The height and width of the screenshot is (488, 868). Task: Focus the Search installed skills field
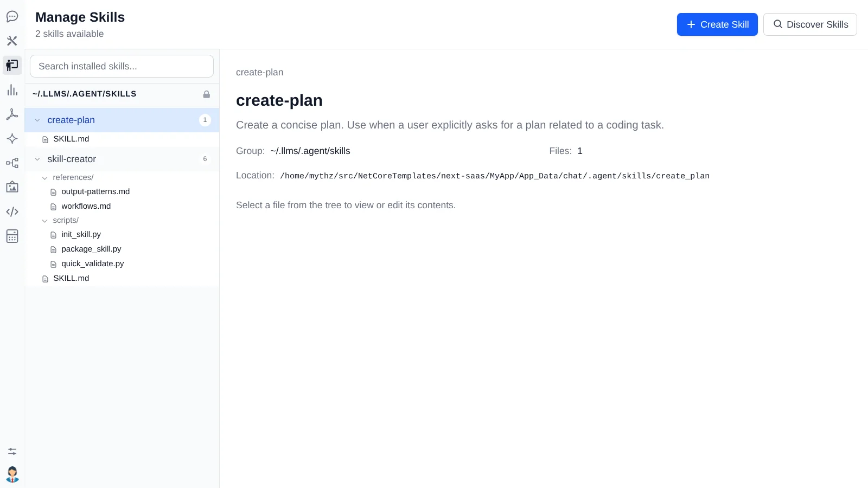click(x=122, y=66)
